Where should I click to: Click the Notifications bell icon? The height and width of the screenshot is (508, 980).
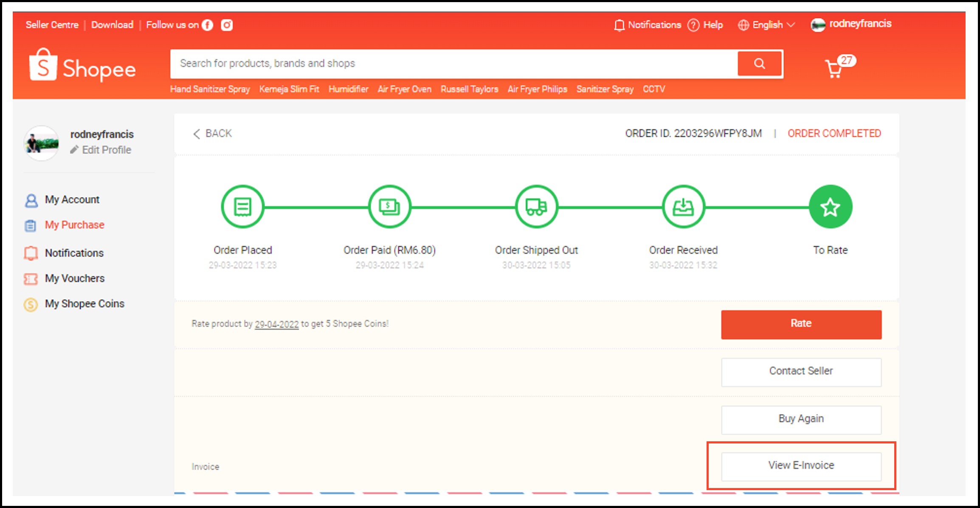click(618, 25)
